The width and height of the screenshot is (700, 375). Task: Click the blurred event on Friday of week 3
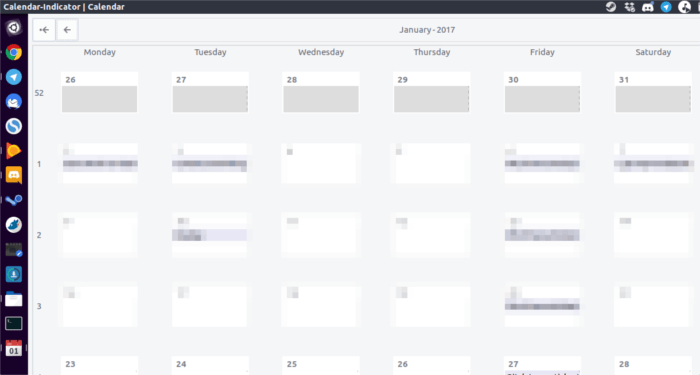pyautogui.click(x=542, y=306)
